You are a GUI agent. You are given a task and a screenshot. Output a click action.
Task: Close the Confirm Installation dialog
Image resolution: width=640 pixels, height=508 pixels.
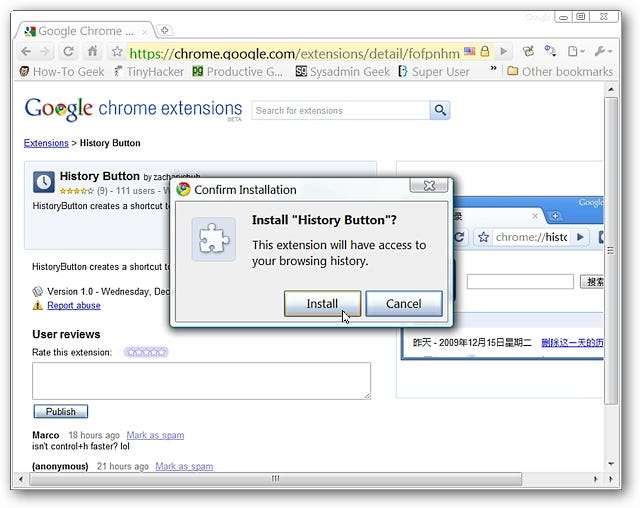(x=429, y=186)
